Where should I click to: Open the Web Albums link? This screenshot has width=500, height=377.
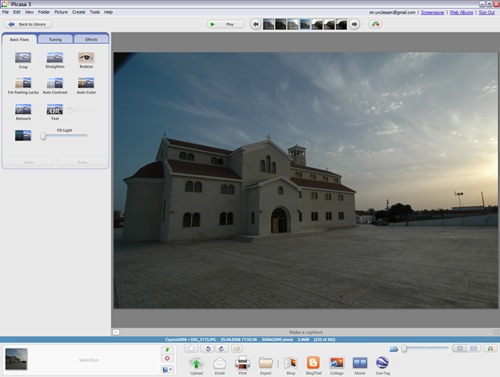tap(461, 12)
